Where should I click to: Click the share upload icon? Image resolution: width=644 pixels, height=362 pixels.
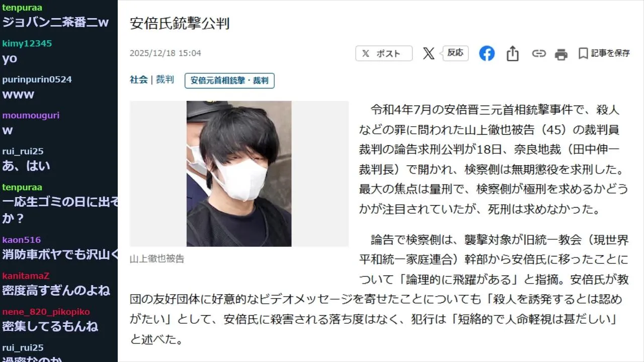pos(513,53)
